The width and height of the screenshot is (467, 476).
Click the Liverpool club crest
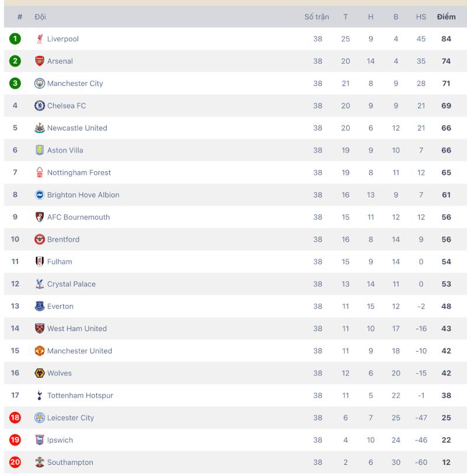[40, 39]
